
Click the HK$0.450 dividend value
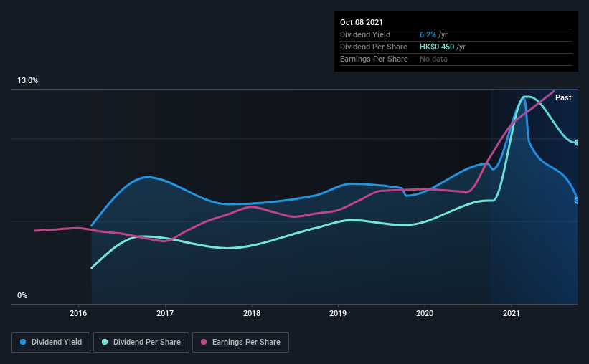tap(437, 47)
